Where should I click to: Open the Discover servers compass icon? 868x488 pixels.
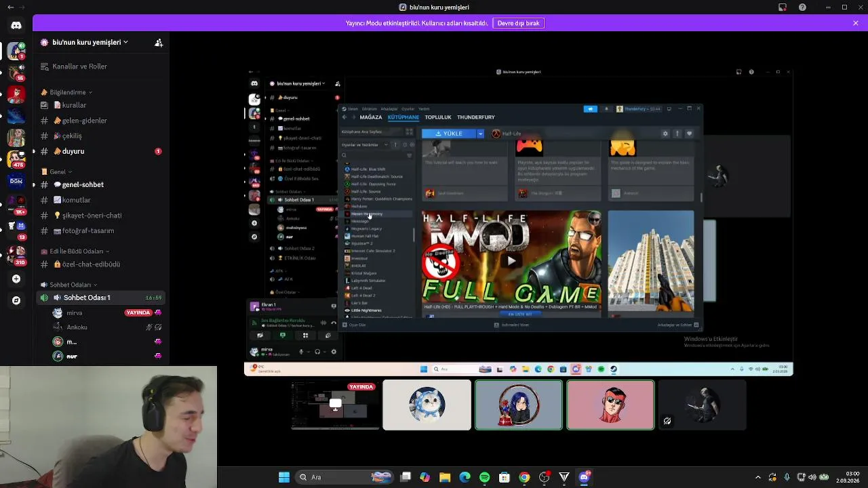point(16,300)
